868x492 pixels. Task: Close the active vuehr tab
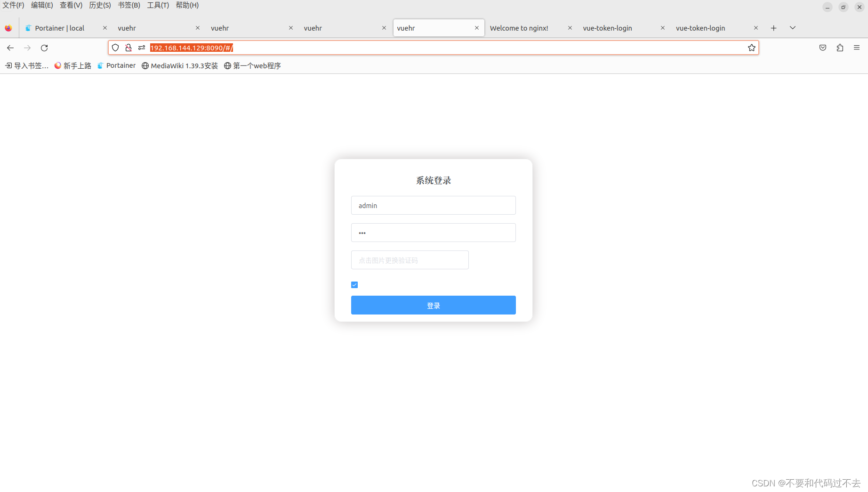[477, 28]
